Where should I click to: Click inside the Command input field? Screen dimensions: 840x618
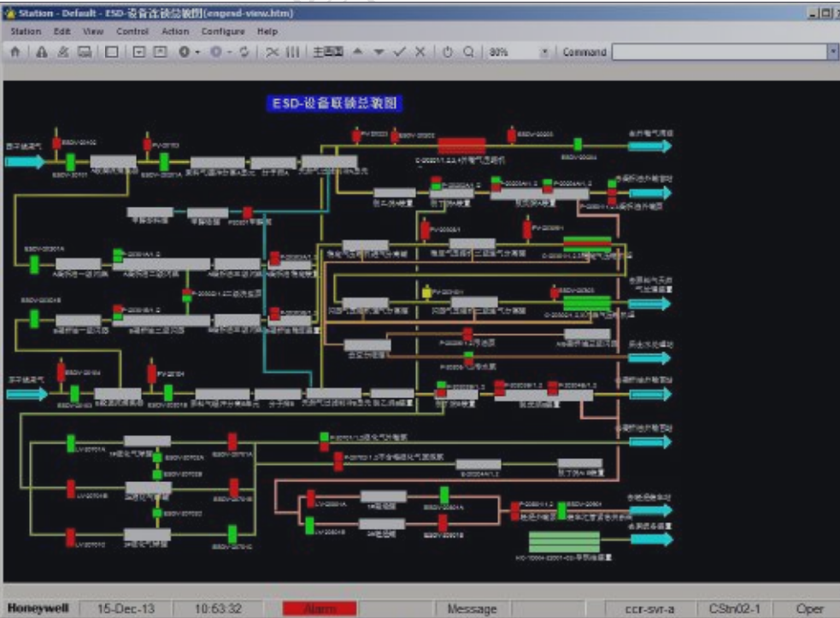[719, 52]
